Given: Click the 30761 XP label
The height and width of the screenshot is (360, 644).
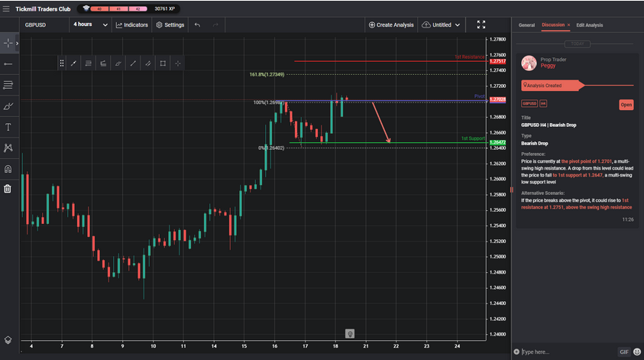Looking at the screenshot, I should (x=165, y=8).
